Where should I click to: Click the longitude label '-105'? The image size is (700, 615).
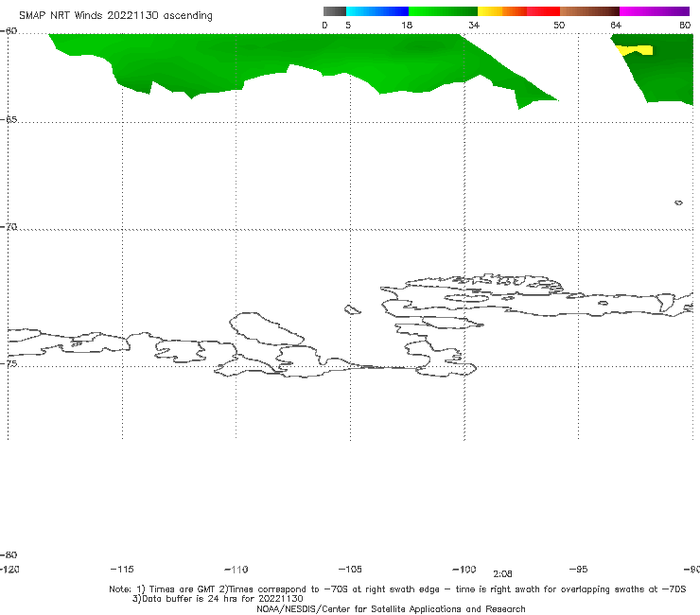coord(350,569)
